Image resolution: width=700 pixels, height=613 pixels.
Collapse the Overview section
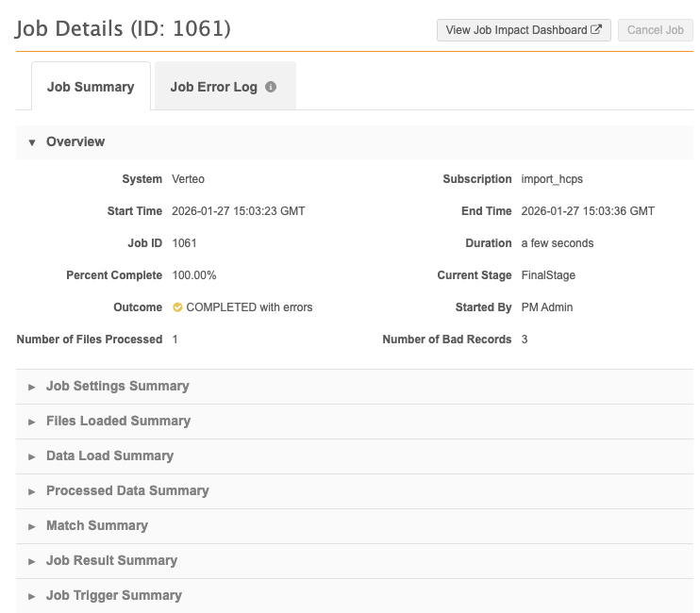[x=75, y=141]
